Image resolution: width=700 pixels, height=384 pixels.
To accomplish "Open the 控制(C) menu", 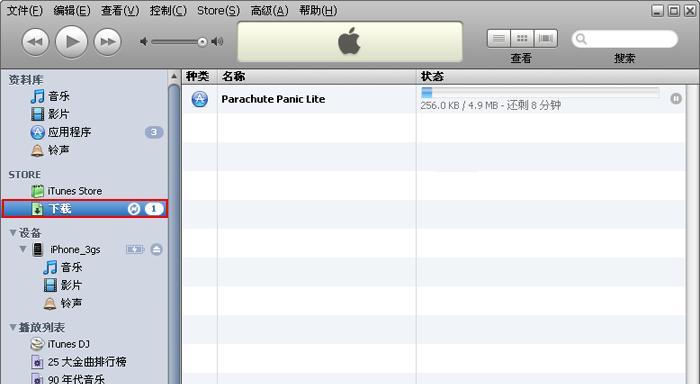I will [168, 10].
